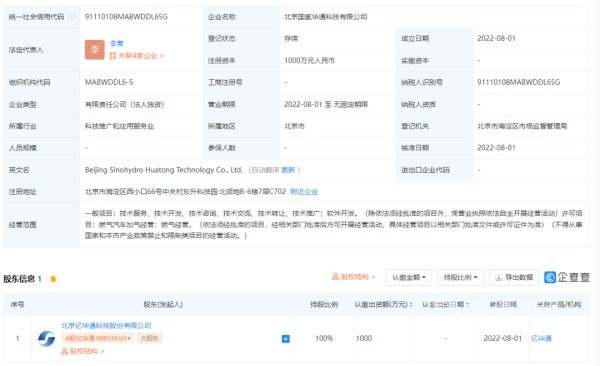
Task: Select 存续 registration status value
Action: (291, 38)
